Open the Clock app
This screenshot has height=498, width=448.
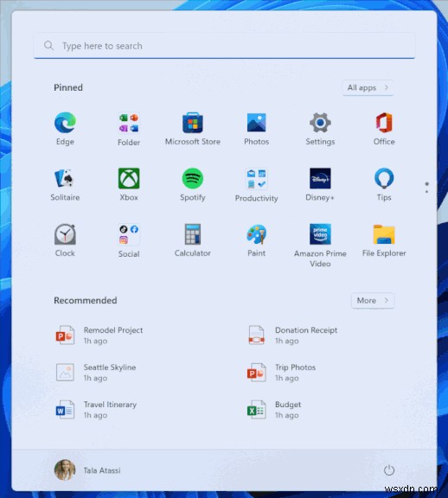click(x=65, y=240)
